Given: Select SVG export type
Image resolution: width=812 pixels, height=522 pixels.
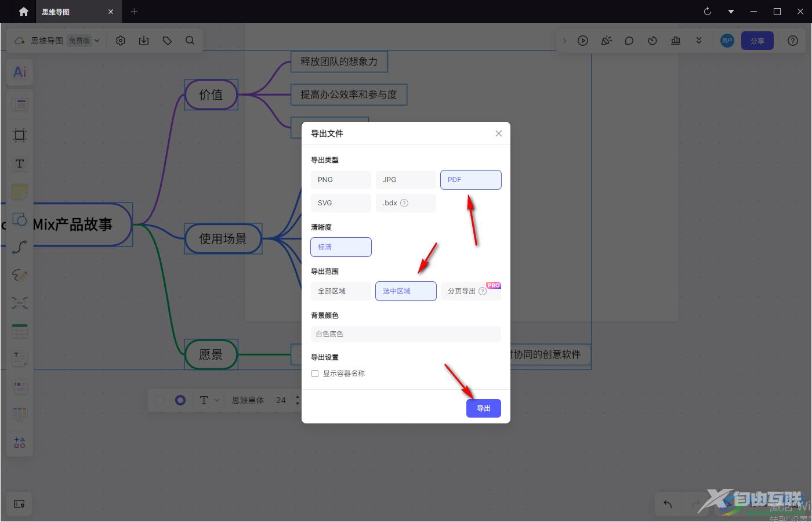Looking at the screenshot, I should tap(341, 203).
